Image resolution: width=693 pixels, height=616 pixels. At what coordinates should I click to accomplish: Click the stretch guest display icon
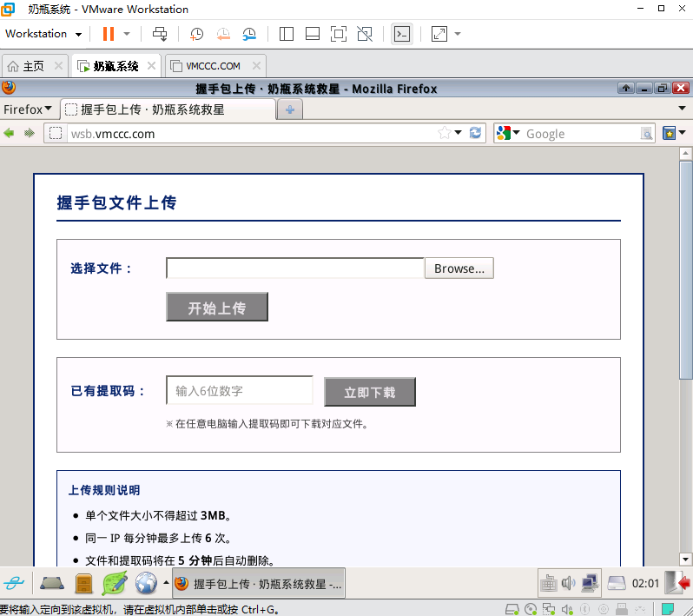(x=439, y=34)
